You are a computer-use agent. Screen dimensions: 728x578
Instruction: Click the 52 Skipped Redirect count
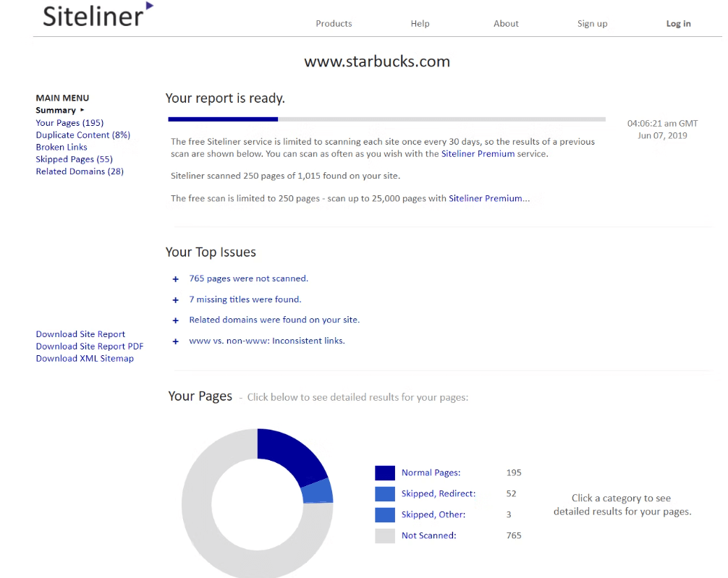tap(511, 493)
